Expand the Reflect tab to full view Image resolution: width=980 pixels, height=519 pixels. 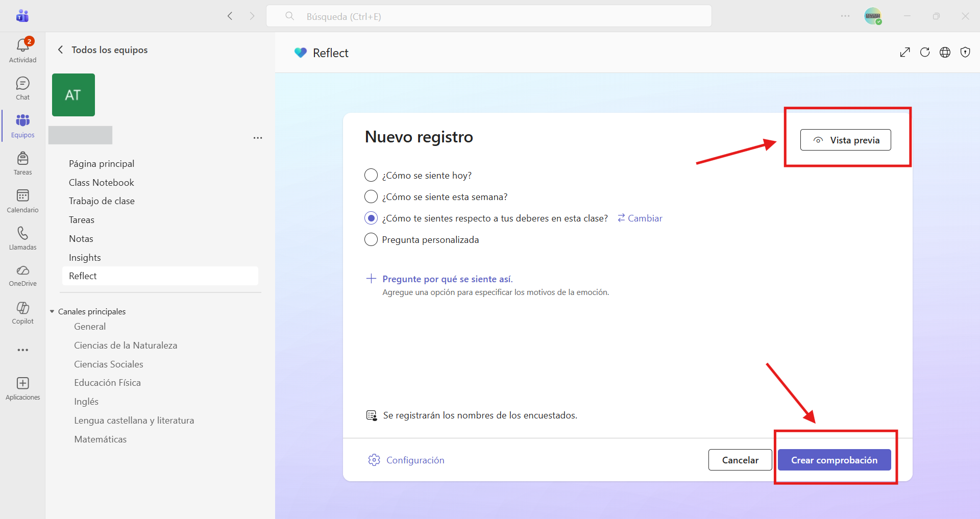[905, 52]
